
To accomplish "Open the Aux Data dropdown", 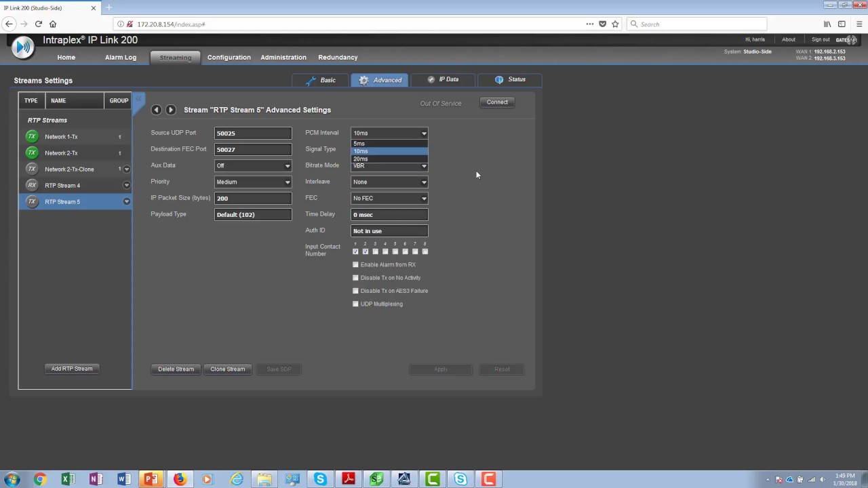I will (253, 165).
